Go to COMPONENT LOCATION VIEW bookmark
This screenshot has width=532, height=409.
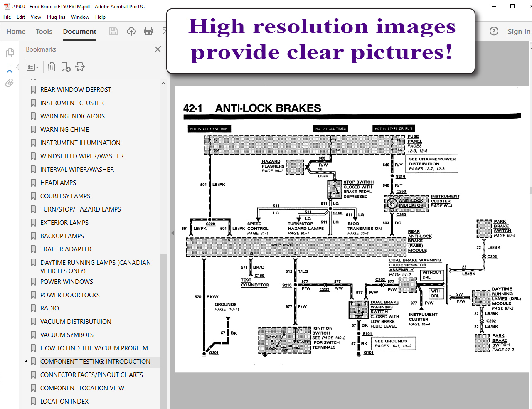point(82,388)
